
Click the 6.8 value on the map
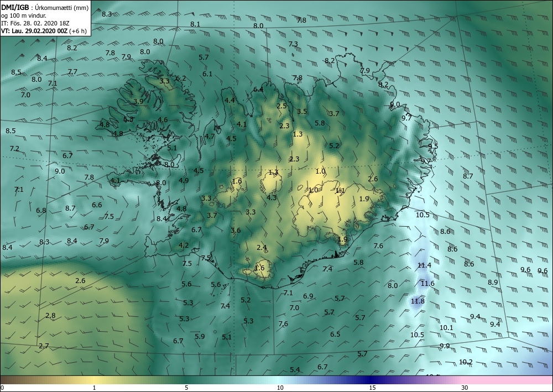pos(41,211)
